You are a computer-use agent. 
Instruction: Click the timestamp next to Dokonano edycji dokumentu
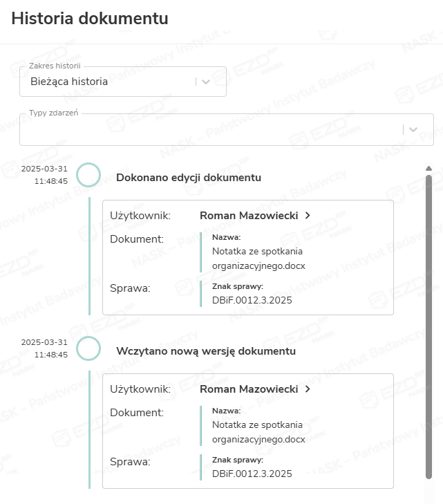45,175
